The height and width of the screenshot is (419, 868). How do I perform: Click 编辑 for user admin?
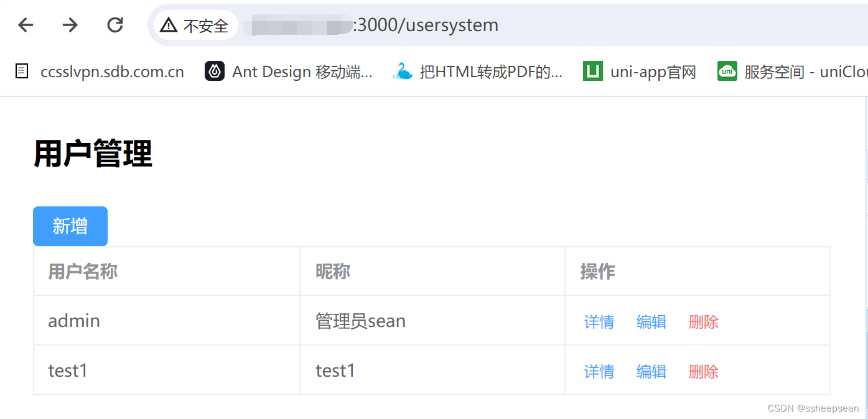pos(651,321)
